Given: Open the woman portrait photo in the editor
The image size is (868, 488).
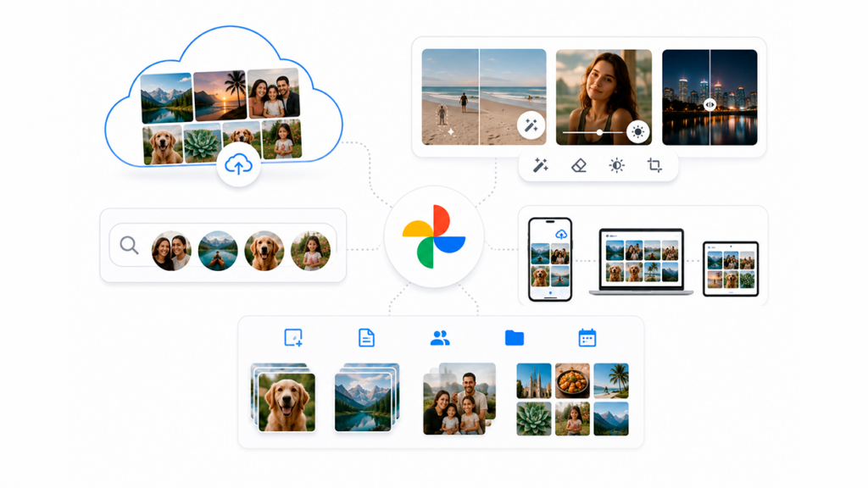Looking at the screenshot, I should pyautogui.click(x=604, y=97).
